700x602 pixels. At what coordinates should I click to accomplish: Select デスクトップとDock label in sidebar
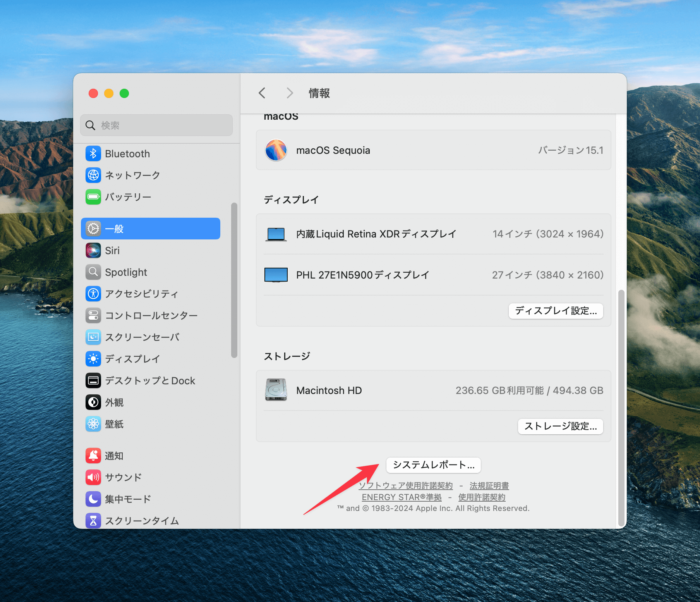click(x=150, y=380)
